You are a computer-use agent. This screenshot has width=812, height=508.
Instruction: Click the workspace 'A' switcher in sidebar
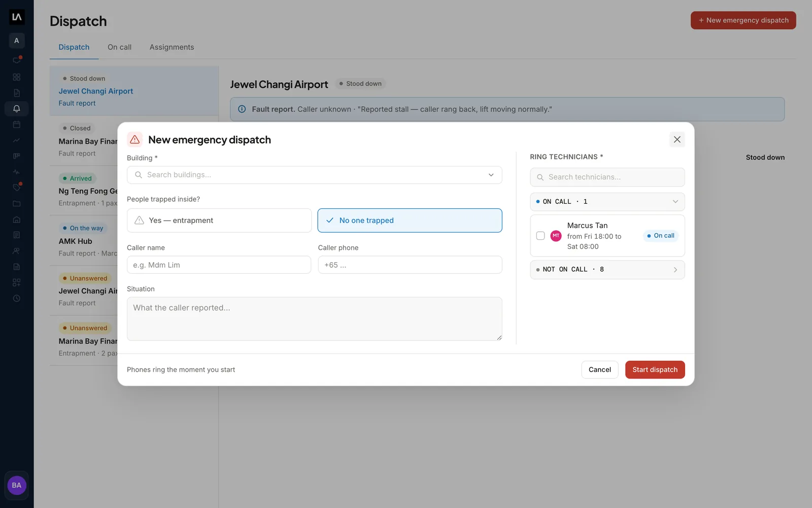[x=17, y=41]
